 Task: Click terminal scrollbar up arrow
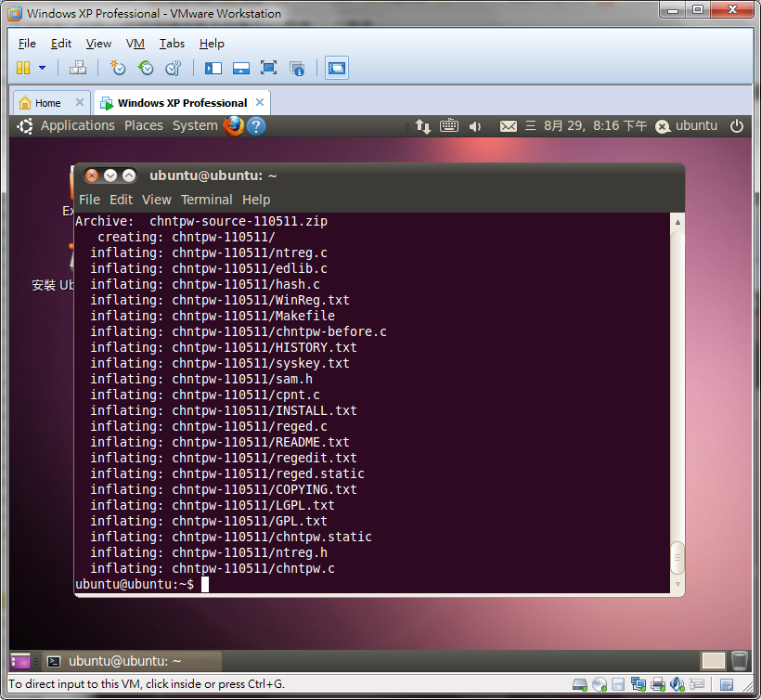(677, 222)
